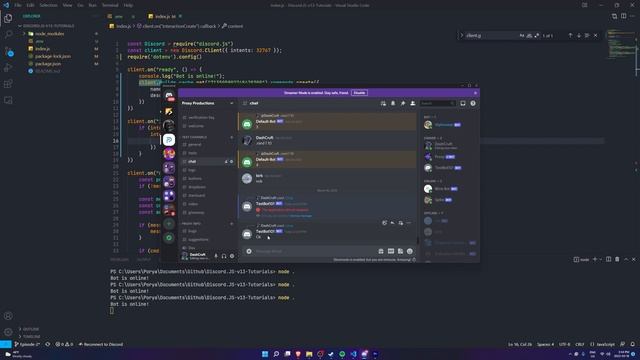
Task: Go to next match in find widget
Action: pyautogui.click(x=579, y=36)
